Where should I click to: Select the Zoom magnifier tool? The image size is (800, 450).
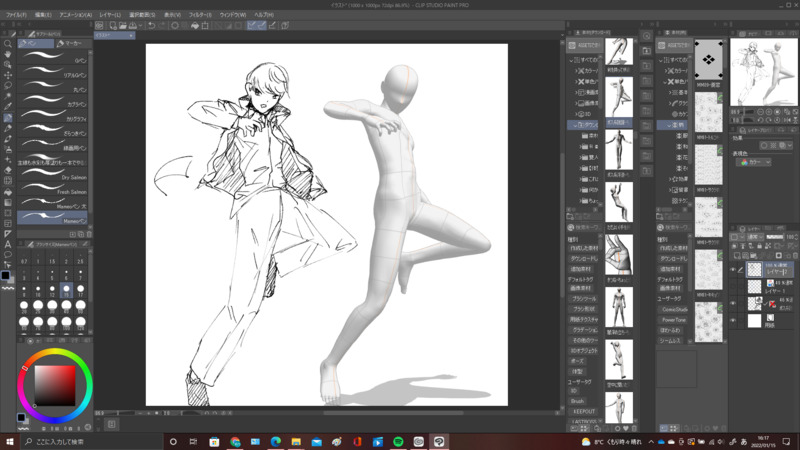pyautogui.click(x=8, y=44)
